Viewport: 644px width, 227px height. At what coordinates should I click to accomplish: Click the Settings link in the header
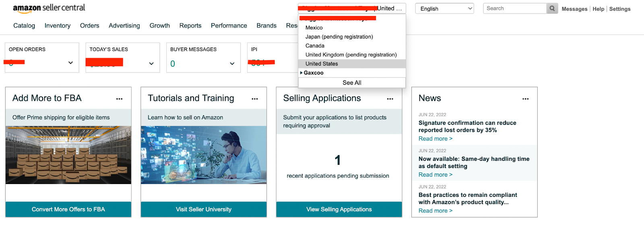(x=620, y=9)
